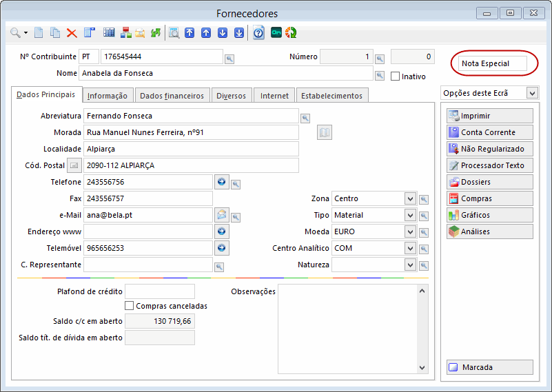Click the send email icon beside e-Mail
The image size is (552, 392).
[x=221, y=215]
